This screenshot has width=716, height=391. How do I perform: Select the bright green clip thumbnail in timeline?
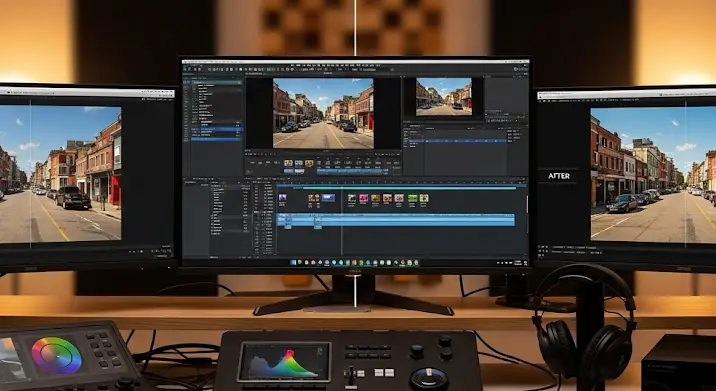[412, 198]
